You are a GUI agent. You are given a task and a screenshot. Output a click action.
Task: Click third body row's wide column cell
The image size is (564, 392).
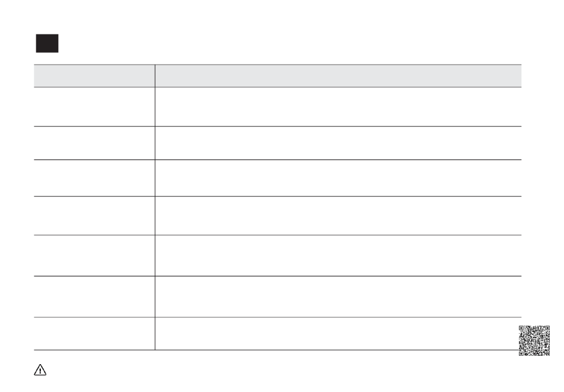[x=338, y=178]
